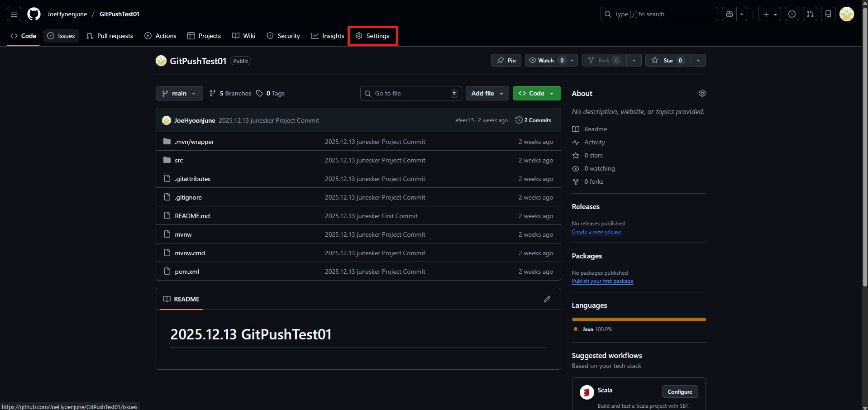Click JoeHyoenjune owner link in breadcrumb
868x410 pixels.
click(67, 14)
